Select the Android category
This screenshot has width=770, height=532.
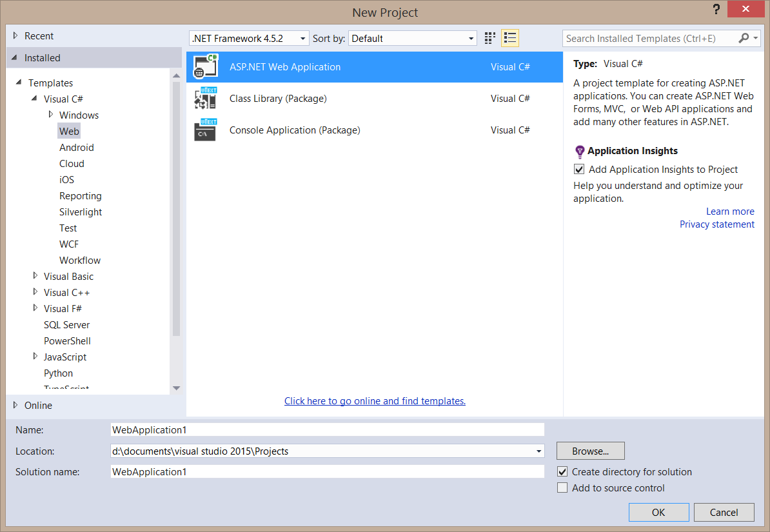tap(77, 148)
